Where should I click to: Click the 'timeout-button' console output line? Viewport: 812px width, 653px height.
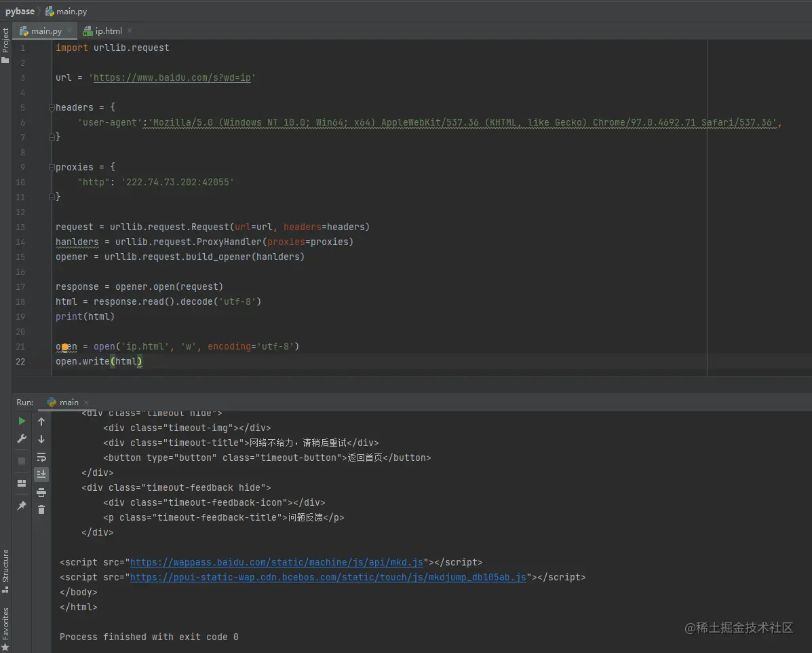click(267, 458)
